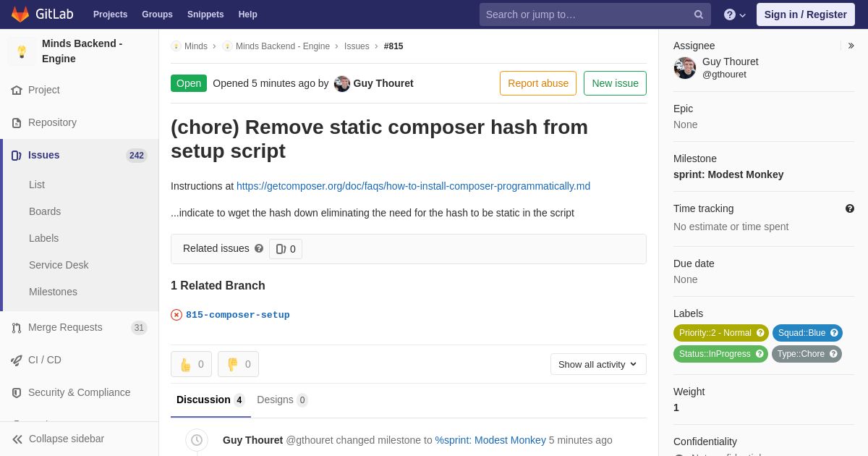Click the Priority::2 - Normal label help icon

pos(760,333)
